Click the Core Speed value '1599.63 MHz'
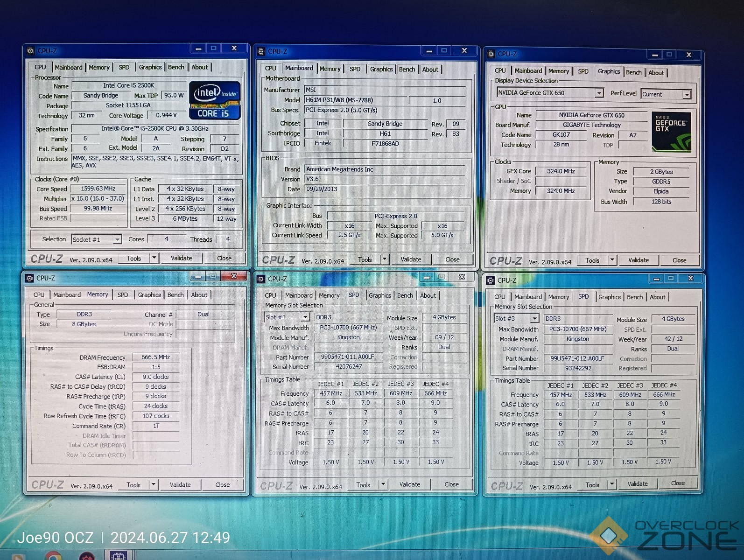 click(x=98, y=189)
